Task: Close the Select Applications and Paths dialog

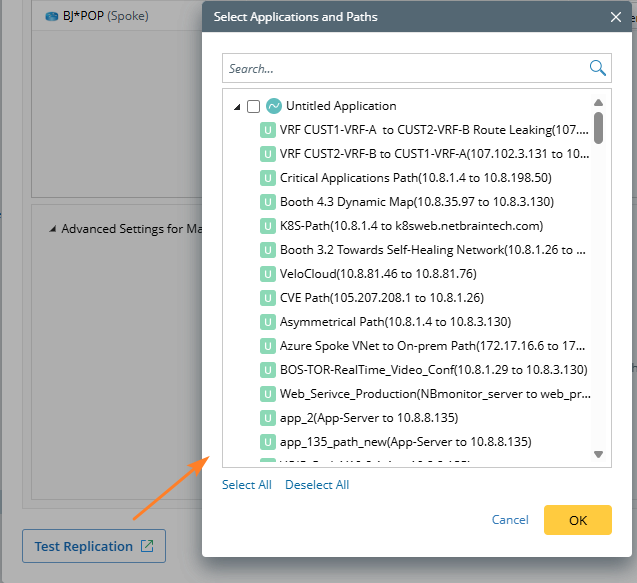Action: click(x=616, y=17)
